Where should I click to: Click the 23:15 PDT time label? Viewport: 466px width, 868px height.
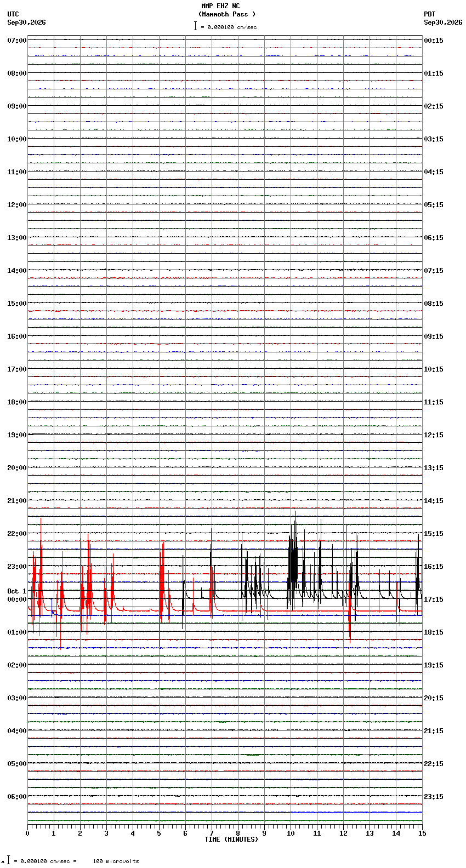click(x=434, y=797)
